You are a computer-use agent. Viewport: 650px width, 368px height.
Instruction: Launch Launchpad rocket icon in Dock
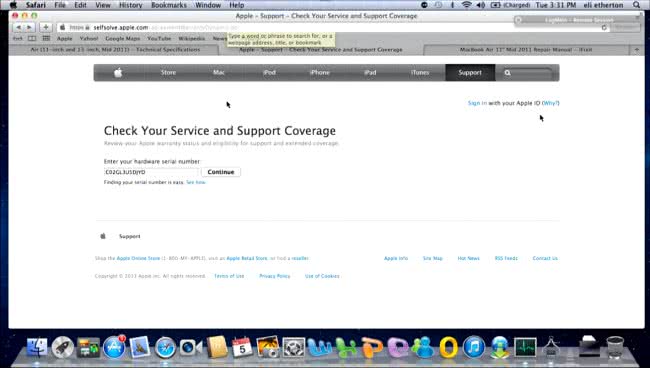[63, 347]
